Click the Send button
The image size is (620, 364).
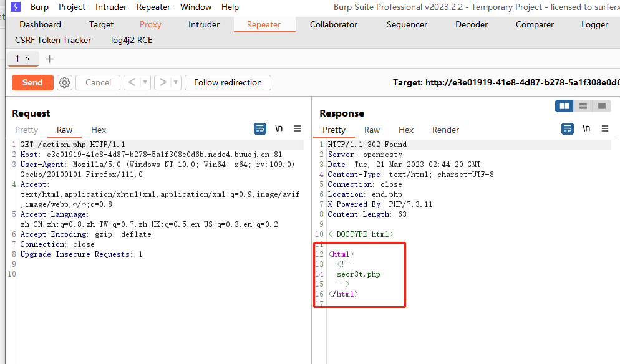[32, 83]
